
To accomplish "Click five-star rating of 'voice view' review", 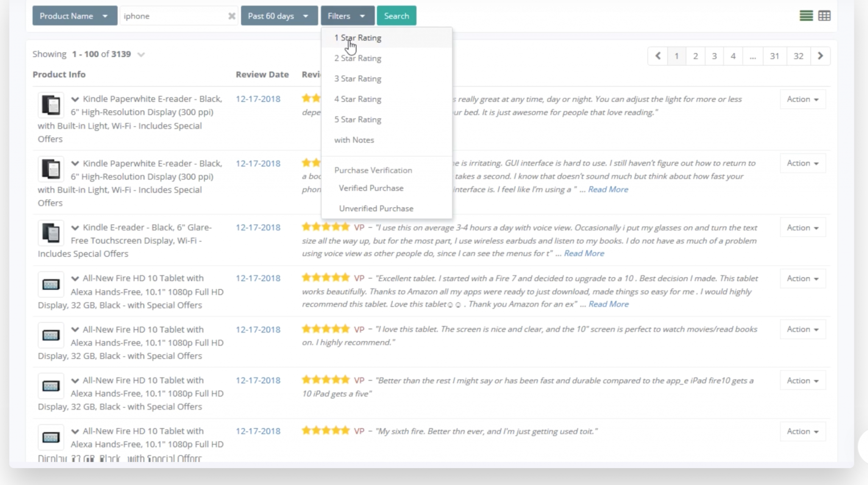I will pos(325,227).
